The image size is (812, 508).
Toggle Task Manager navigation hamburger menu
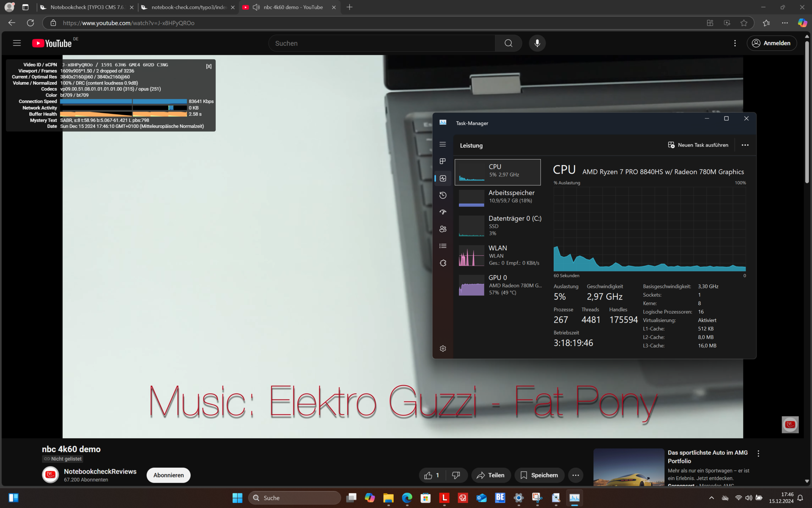coord(443,144)
